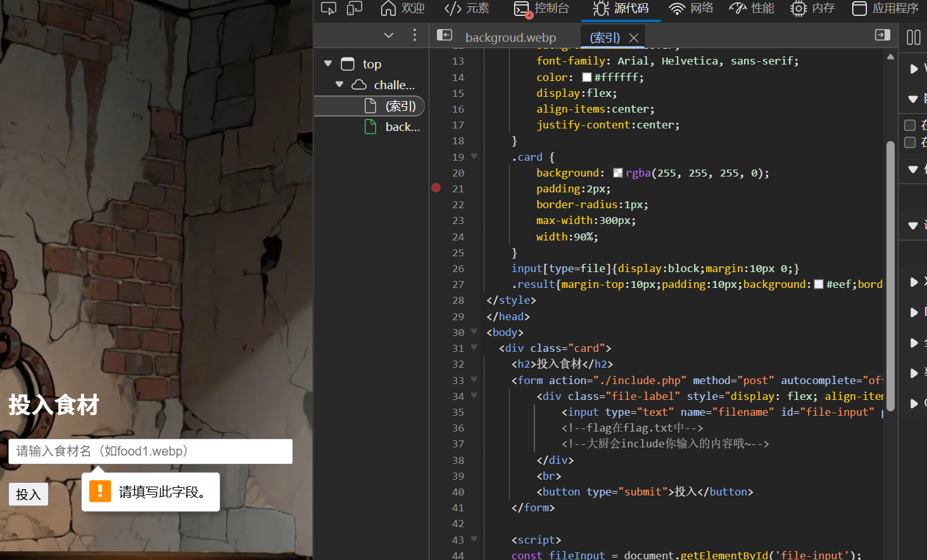The width and height of the screenshot is (927, 560).
Task: Tick the first checkbox in debugger sidebar
Action: [910, 125]
